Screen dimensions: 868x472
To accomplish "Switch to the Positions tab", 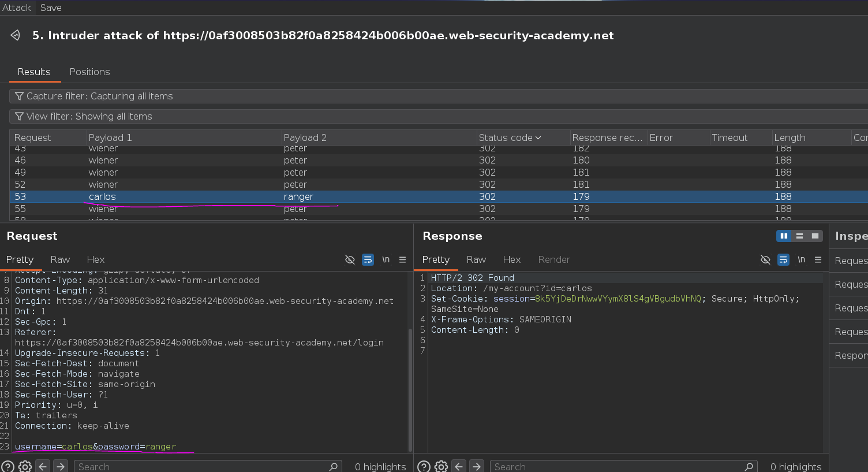I will [89, 72].
